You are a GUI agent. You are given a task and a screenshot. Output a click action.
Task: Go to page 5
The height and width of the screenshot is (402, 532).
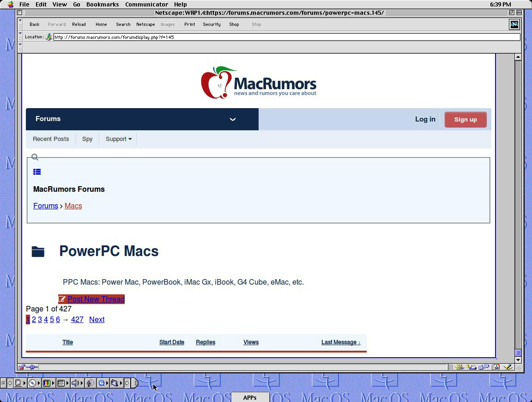[52, 319]
